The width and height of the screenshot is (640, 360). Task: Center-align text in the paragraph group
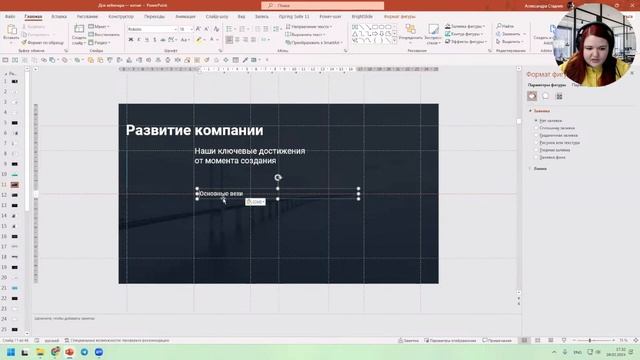pos(238,40)
